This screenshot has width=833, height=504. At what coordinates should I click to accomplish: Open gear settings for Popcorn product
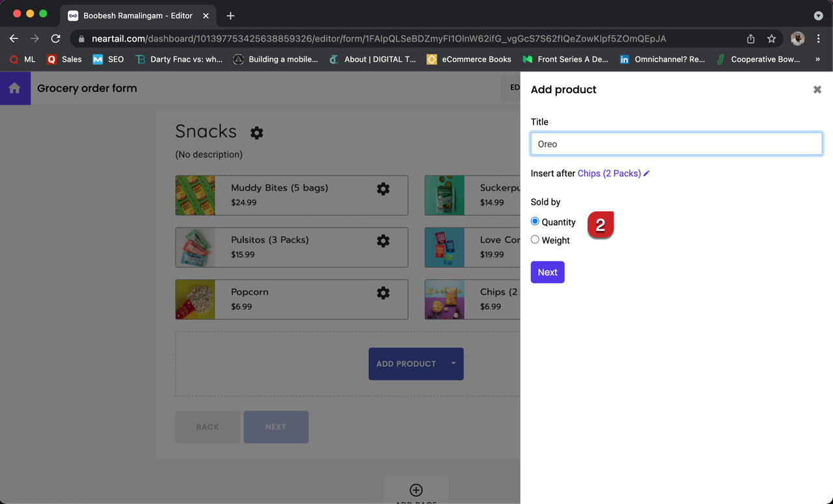point(383,293)
